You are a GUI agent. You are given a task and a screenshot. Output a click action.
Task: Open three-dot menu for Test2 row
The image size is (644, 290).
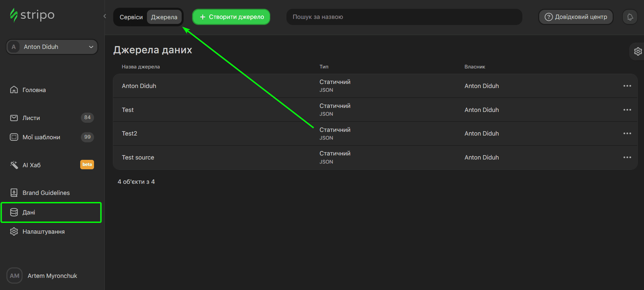(627, 134)
